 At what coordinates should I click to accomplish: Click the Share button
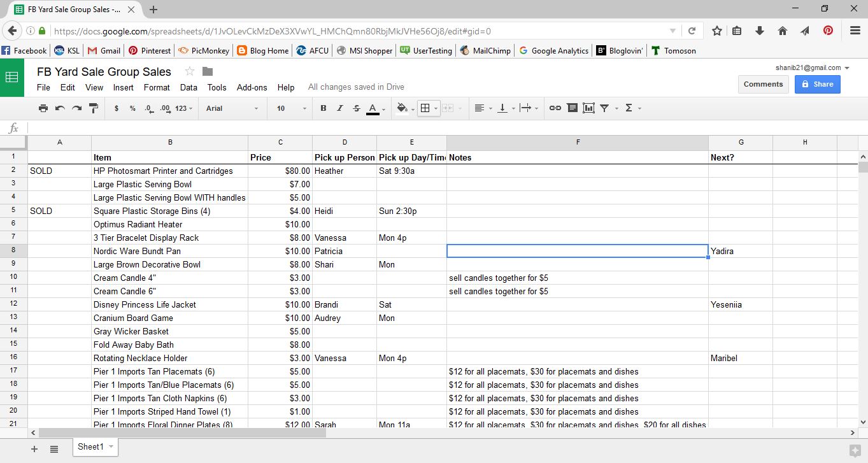point(817,83)
